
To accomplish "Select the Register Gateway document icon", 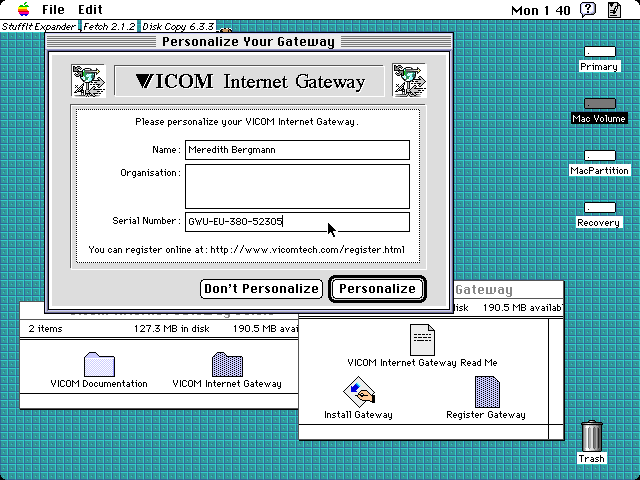I will click(x=487, y=392).
